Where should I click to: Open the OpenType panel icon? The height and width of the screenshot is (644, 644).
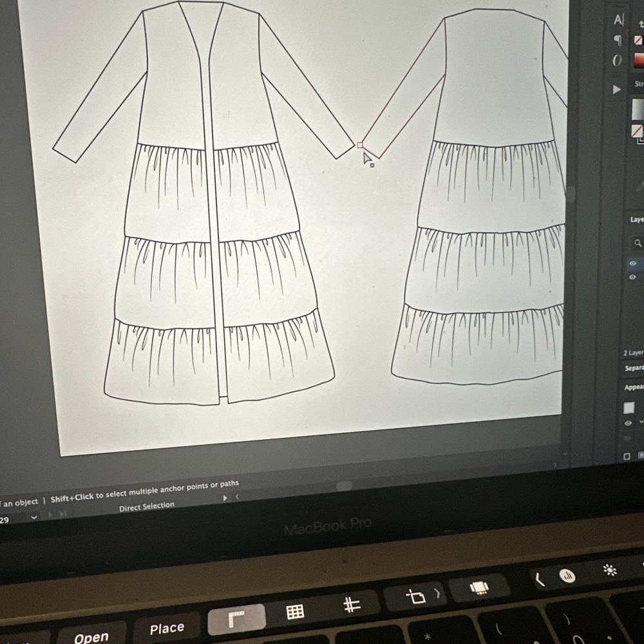[618, 61]
